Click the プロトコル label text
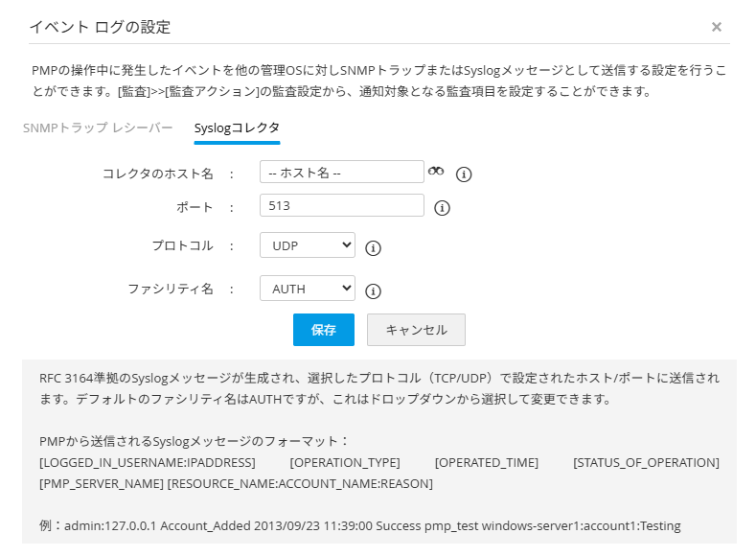 point(182,245)
